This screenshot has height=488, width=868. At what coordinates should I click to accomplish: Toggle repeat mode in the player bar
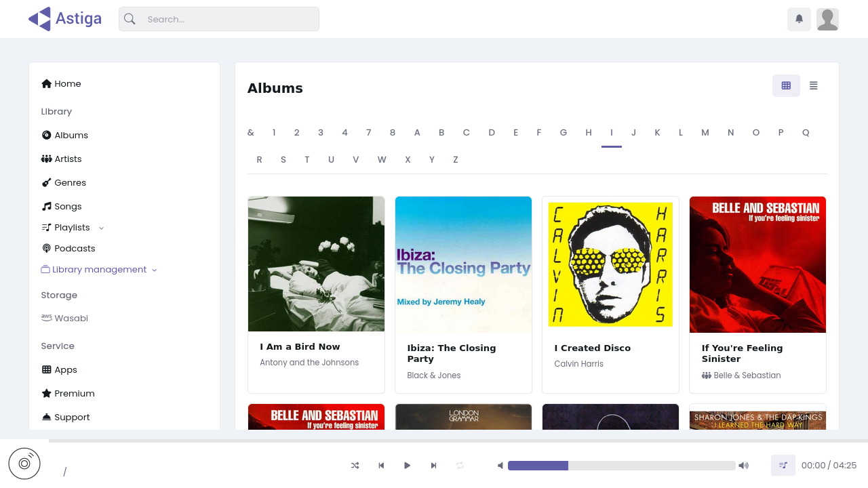tap(460, 466)
